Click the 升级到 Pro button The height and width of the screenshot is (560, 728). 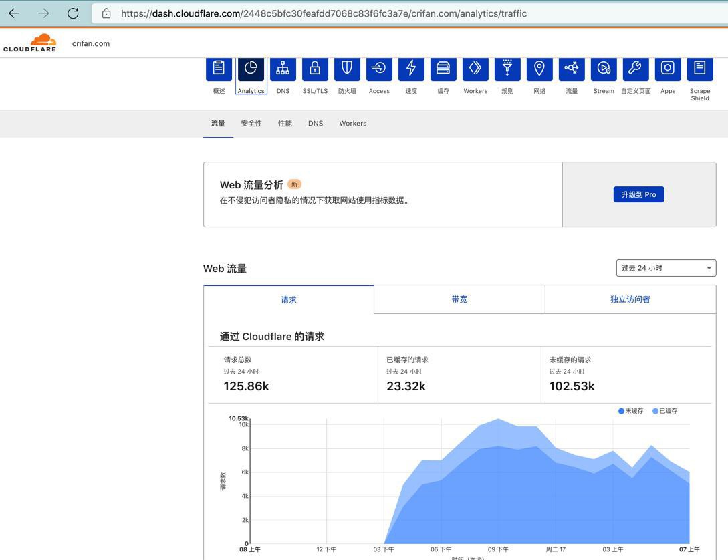pos(639,194)
